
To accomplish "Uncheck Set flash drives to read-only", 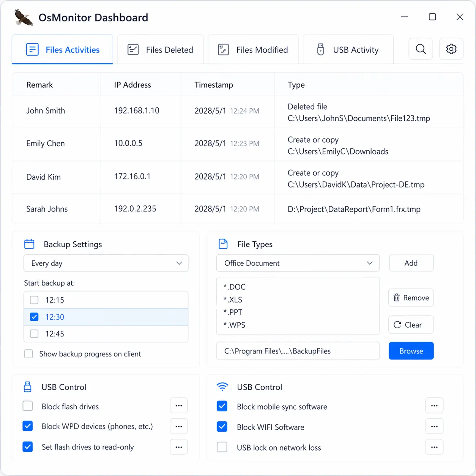I will (x=28, y=447).
